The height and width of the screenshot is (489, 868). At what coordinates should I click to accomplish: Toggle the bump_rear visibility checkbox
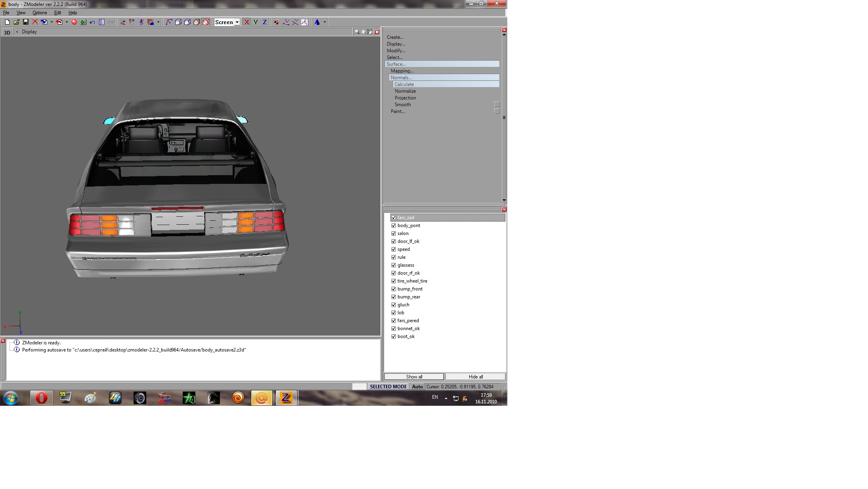pyautogui.click(x=394, y=297)
